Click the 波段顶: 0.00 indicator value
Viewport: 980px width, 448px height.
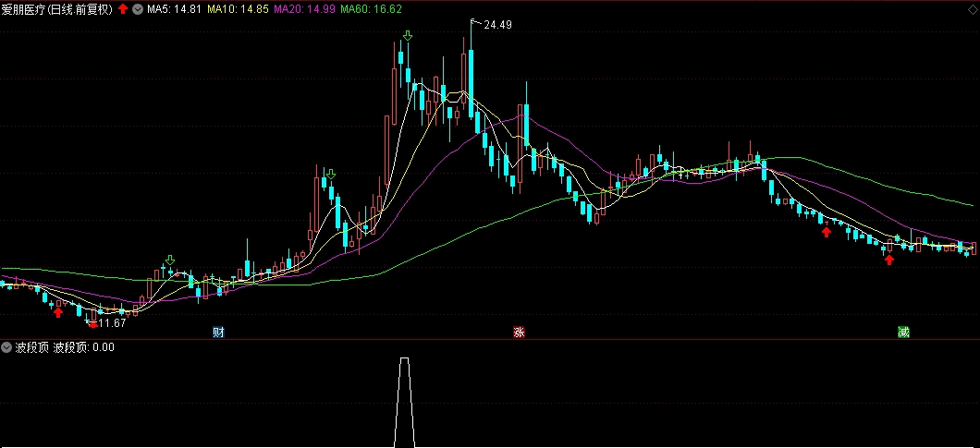tap(84, 347)
